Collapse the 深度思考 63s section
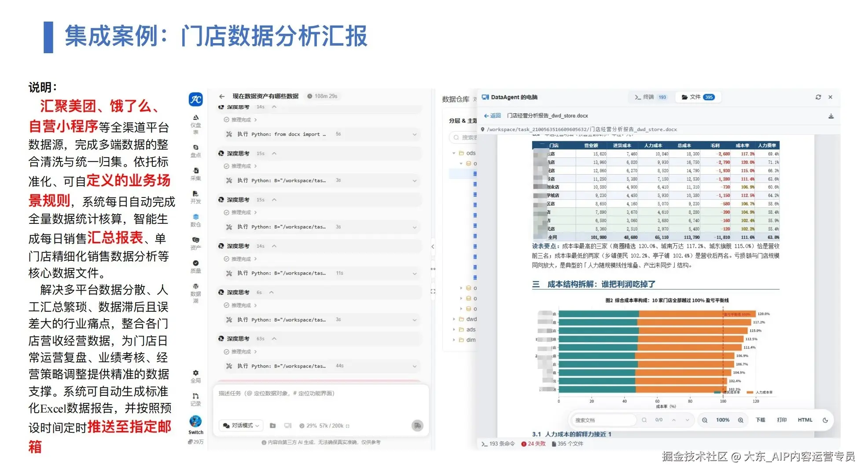Screen dimensions: 868x475 tap(274, 339)
